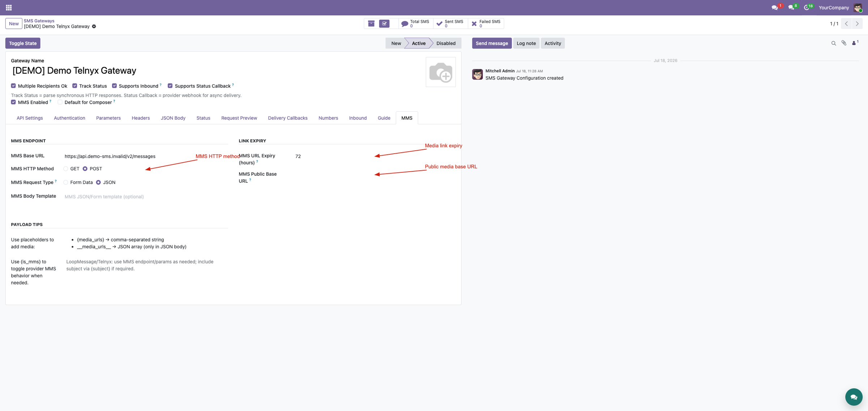The height and width of the screenshot is (411, 868).
Task: Open the archive box icon button
Action: [x=371, y=23]
